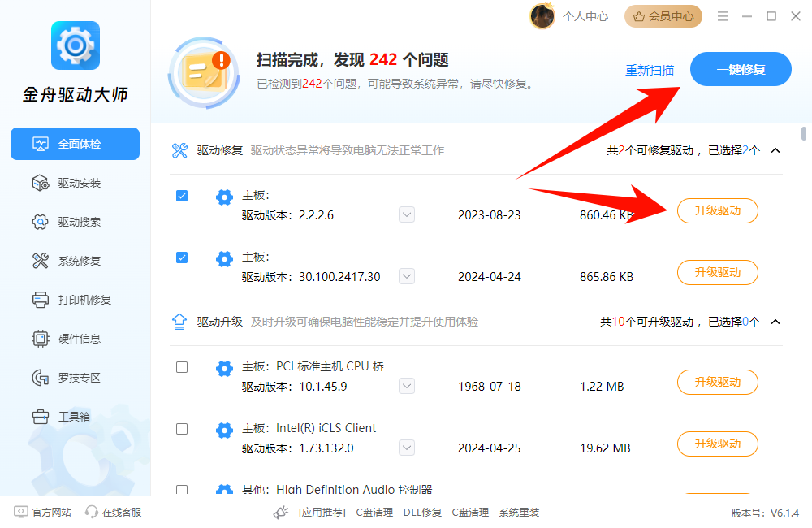Open the 个人中心 link
Screen dimensions: 812x528
pyautogui.click(x=585, y=16)
